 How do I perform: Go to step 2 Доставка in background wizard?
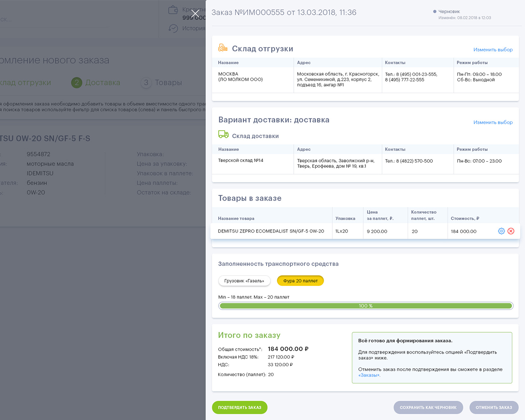coord(96,82)
